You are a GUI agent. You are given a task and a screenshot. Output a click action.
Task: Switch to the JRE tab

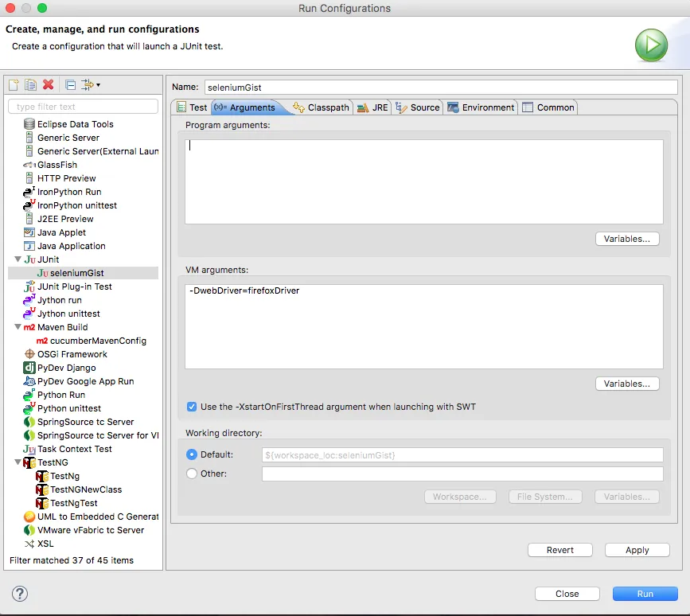372,107
